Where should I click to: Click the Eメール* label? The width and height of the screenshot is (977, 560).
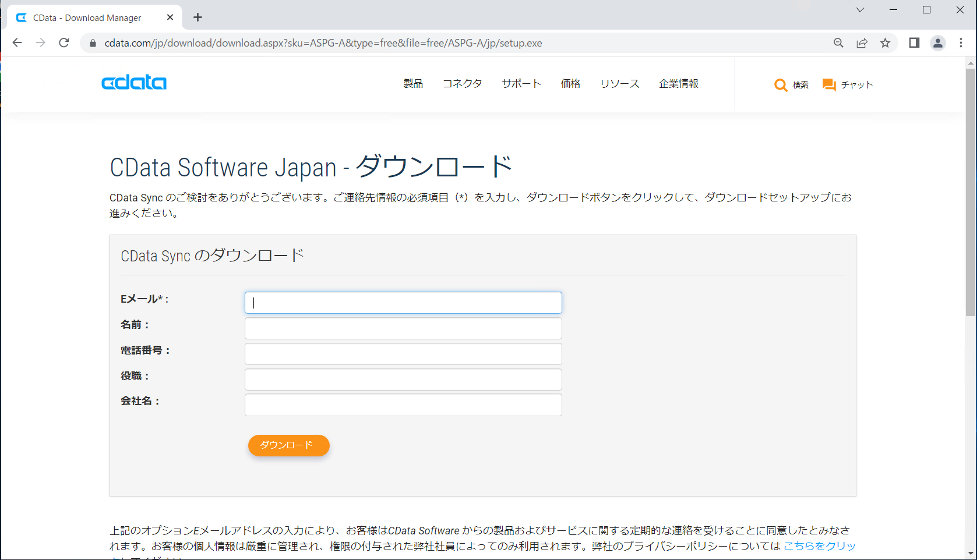point(144,299)
